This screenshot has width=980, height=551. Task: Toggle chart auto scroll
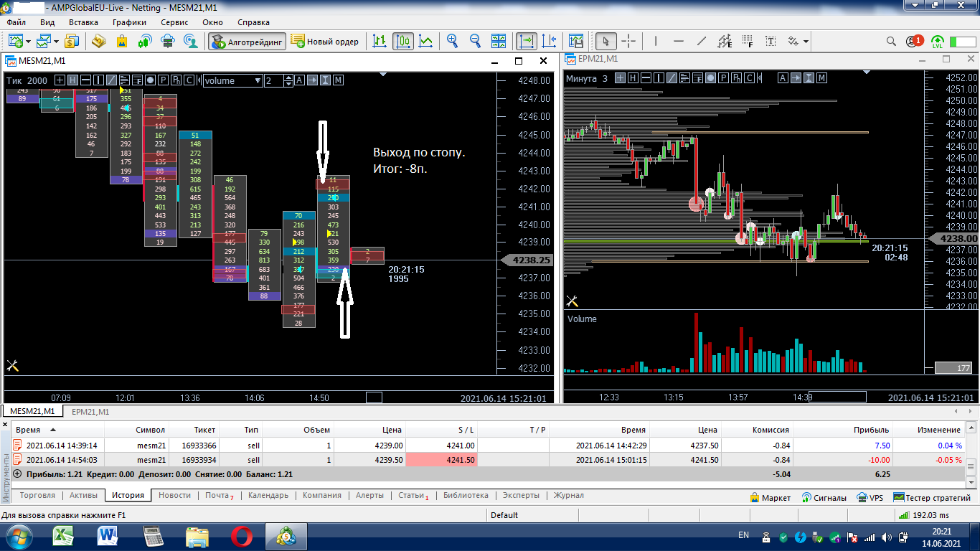click(x=527, y=41)
